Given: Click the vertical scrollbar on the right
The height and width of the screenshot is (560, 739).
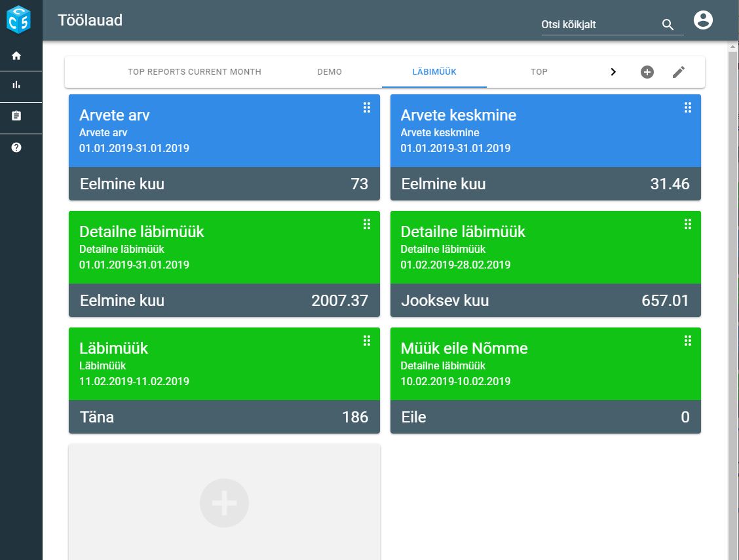Looking at the screenshot, I should click(733, 295).
